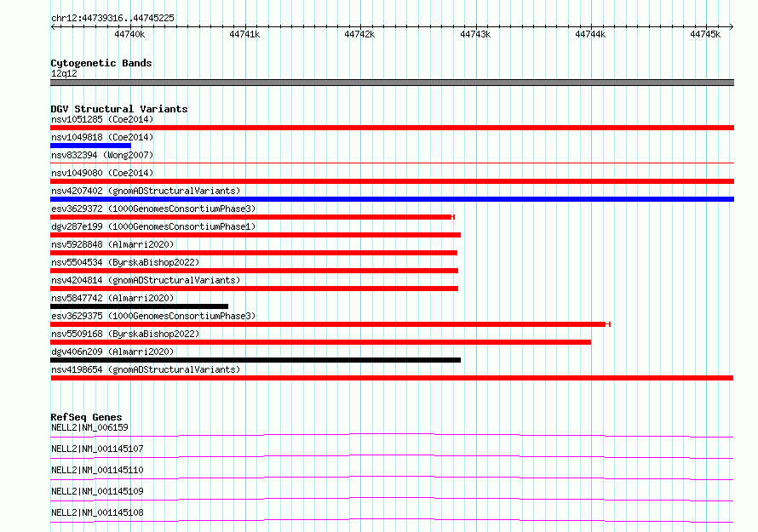Click the nsv1049080 (Coe2014) label

pyautogui.click(x=102, y=173)
